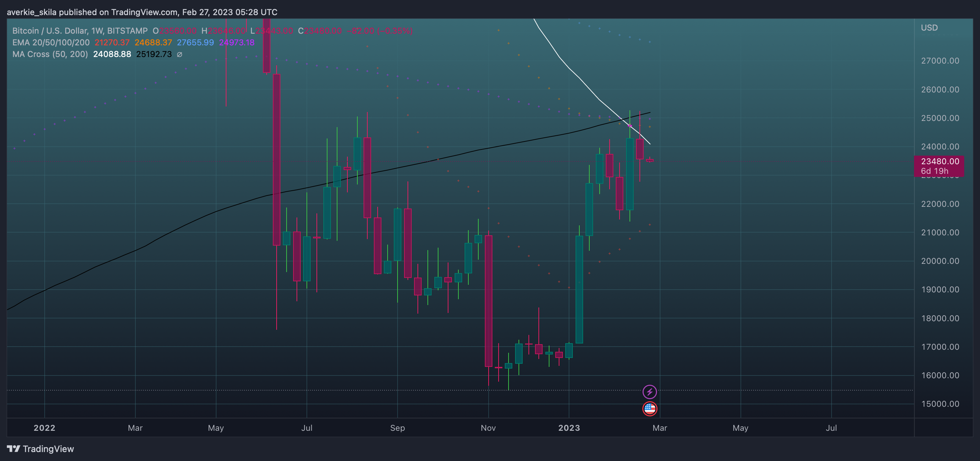Click the EMA value 24688.37
The height and width of the screenshot is (461, 980).
153,43
